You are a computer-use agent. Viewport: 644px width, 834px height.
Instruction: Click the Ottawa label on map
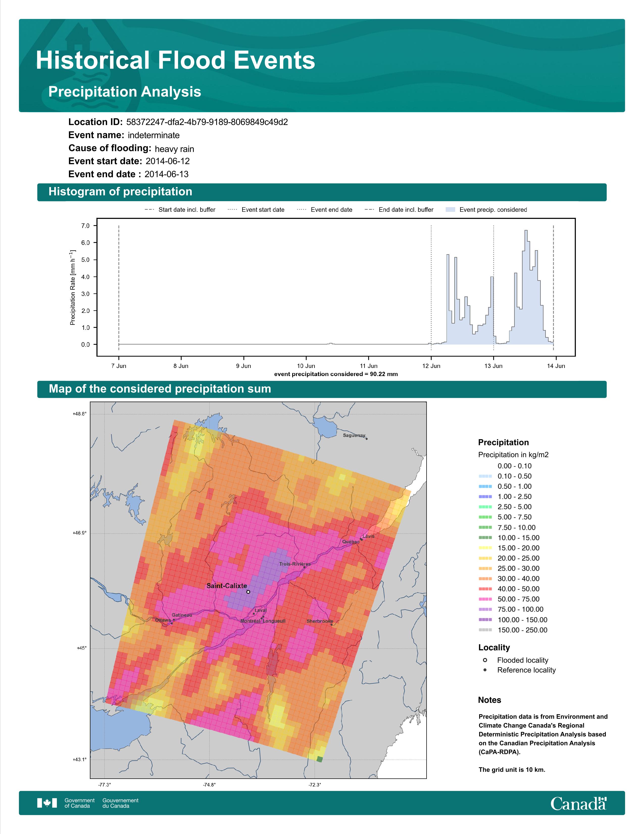[163, 620]
